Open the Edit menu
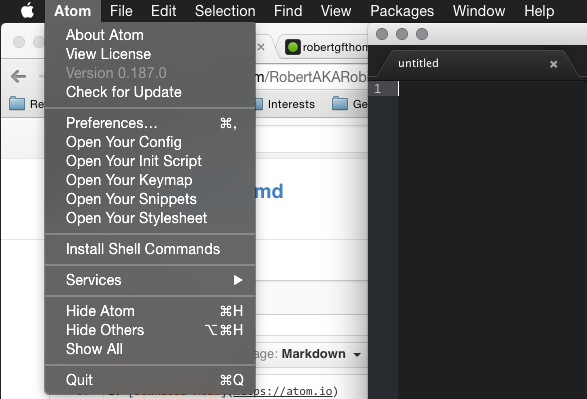The width and height of the screenshot is (587, 399). point(164,11)
